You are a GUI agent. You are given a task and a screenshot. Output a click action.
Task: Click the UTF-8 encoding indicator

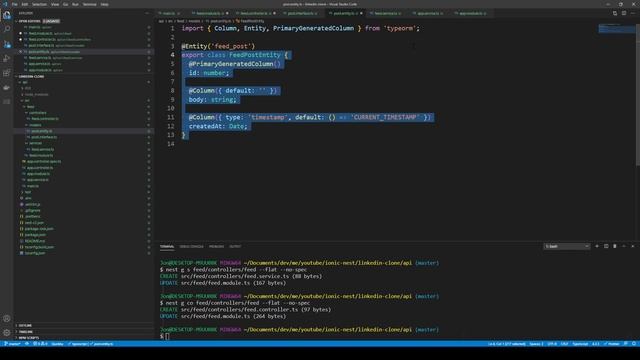(x=552, y=344)
